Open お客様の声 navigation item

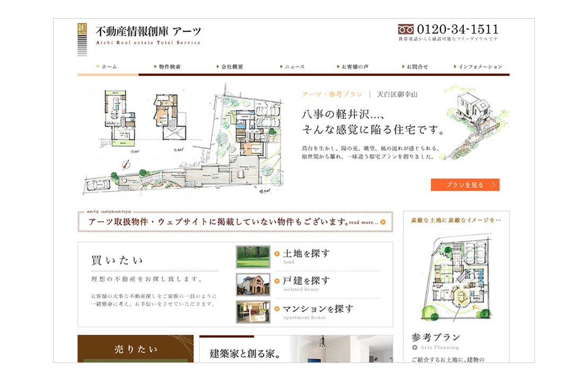coord(353,67)
